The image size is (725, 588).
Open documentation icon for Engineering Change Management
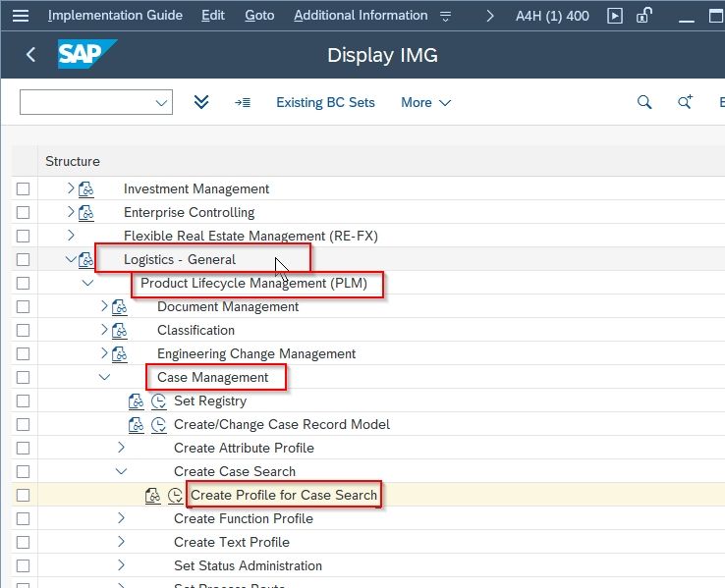119,353
